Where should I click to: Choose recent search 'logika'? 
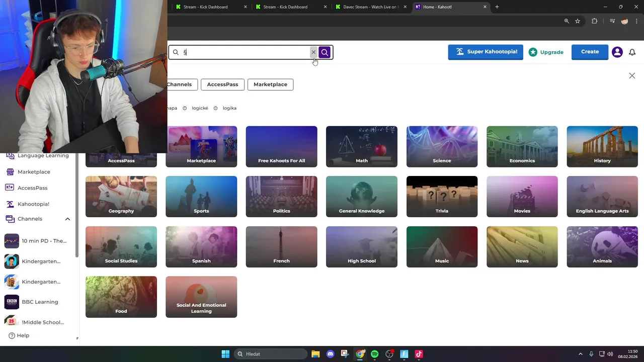pyautogui.click(x=229, y=108)
